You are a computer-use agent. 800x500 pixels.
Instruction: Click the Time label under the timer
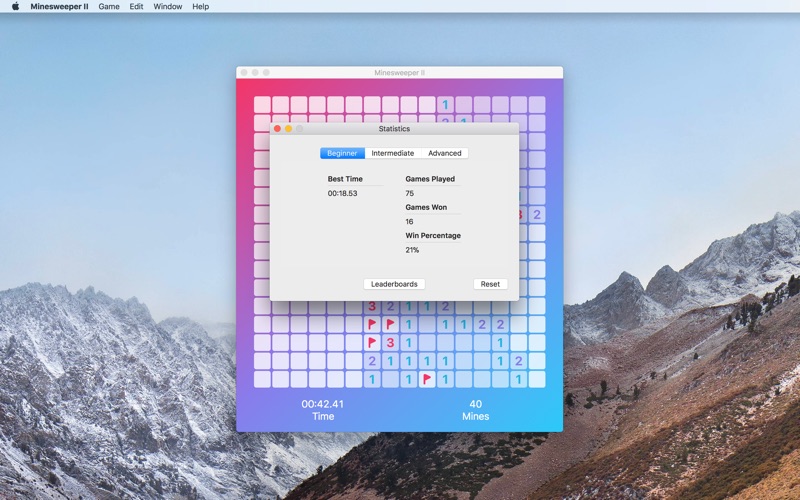[x=323, y=416]
